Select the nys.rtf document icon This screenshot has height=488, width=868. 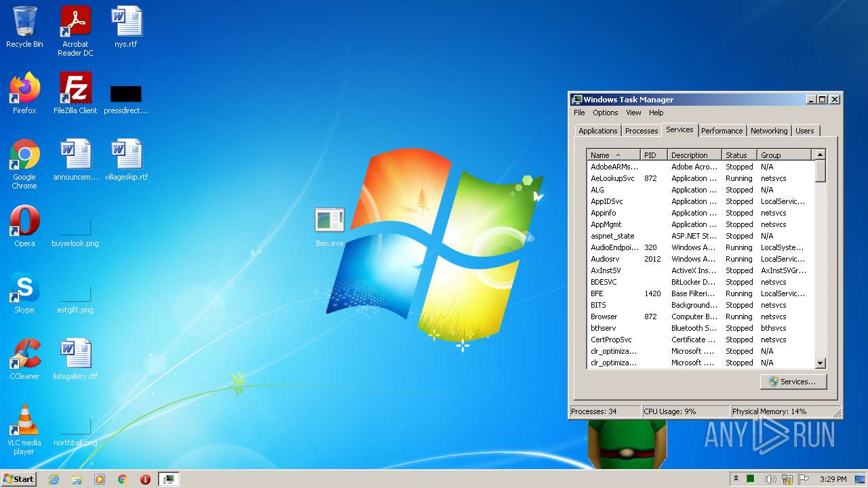[126, 27]
